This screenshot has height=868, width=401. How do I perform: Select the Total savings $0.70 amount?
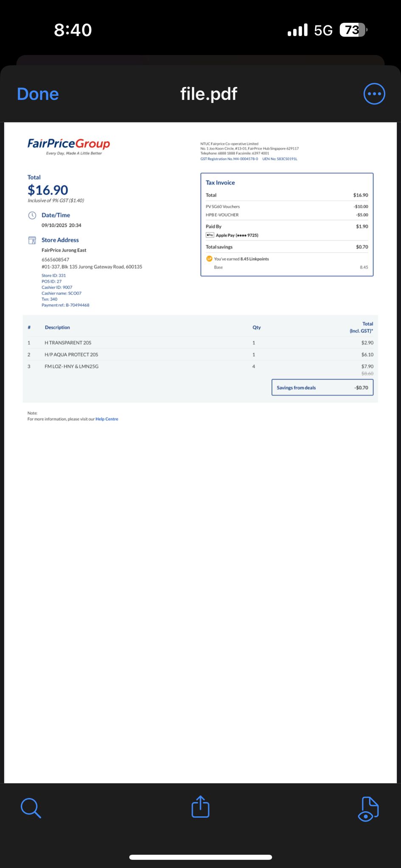[362, 247]
